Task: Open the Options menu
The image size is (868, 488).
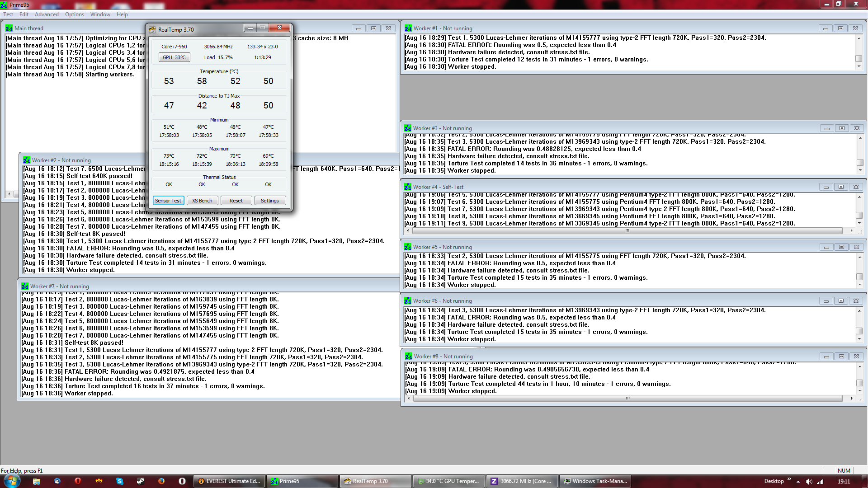Action: pos(75,14)
